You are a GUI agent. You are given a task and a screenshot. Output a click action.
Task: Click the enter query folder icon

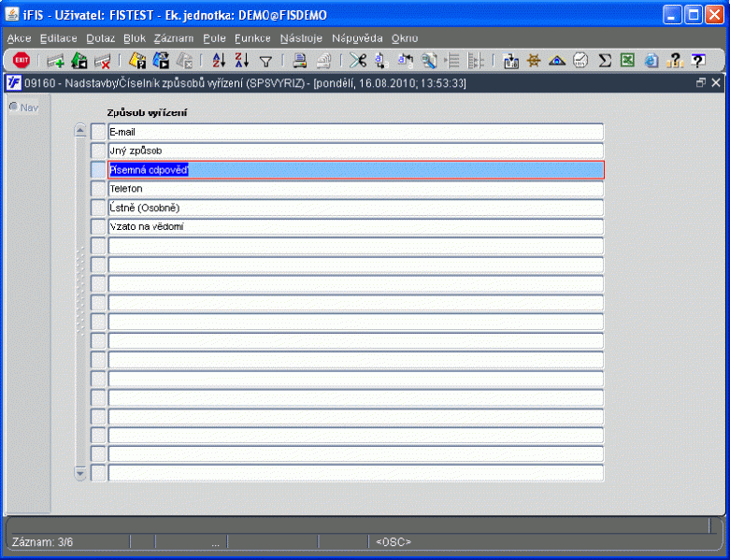coord(137,61)
